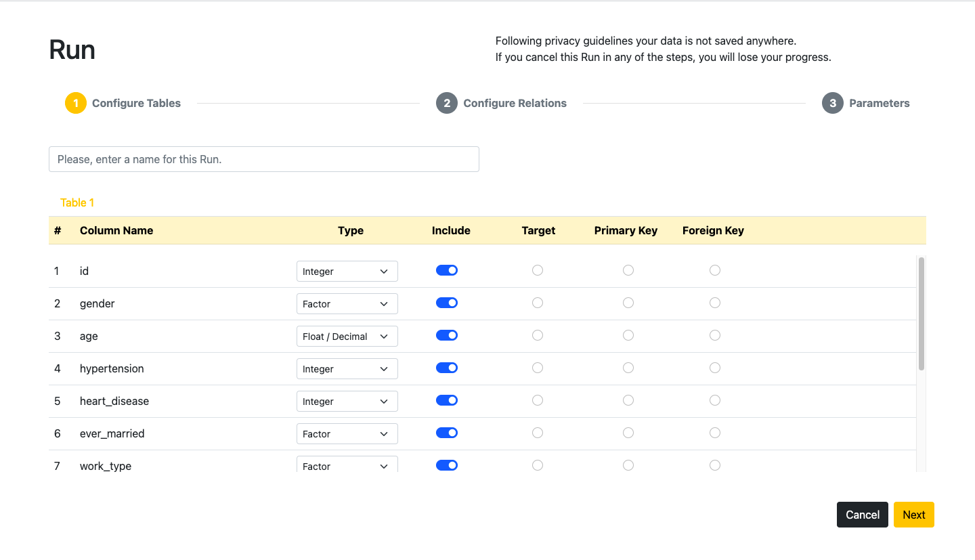
Task: Click step 2 circle for Configure Relations
Action: tap(447, 103)
